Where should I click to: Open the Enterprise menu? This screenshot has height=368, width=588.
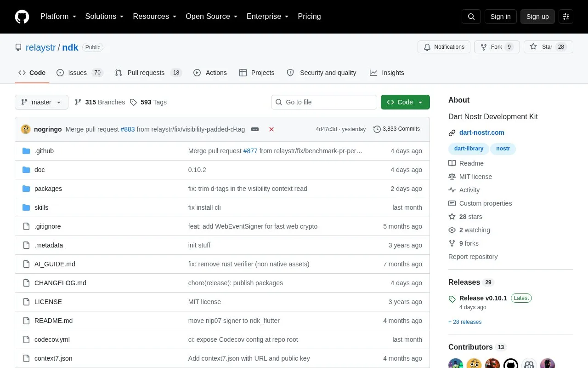click(268, 17)
